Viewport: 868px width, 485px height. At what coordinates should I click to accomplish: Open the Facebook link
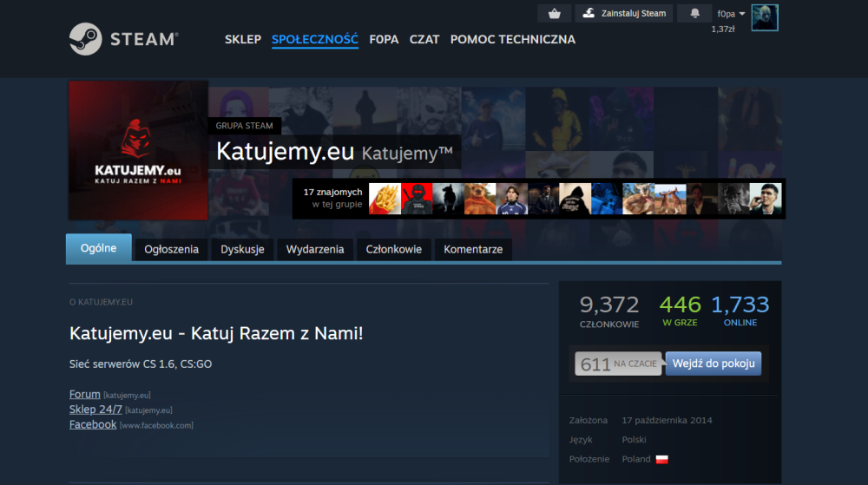pyautogui.click(x=93, y=424)
